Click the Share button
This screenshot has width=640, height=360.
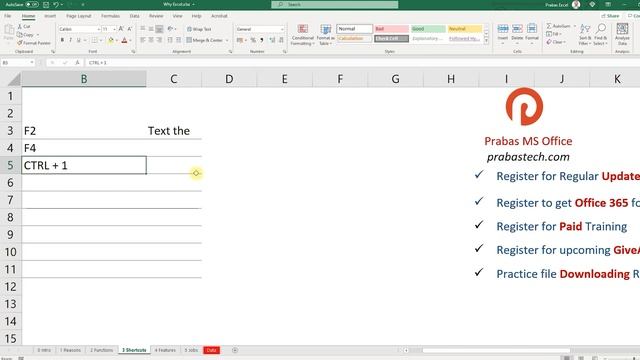(x=611, y=16)
